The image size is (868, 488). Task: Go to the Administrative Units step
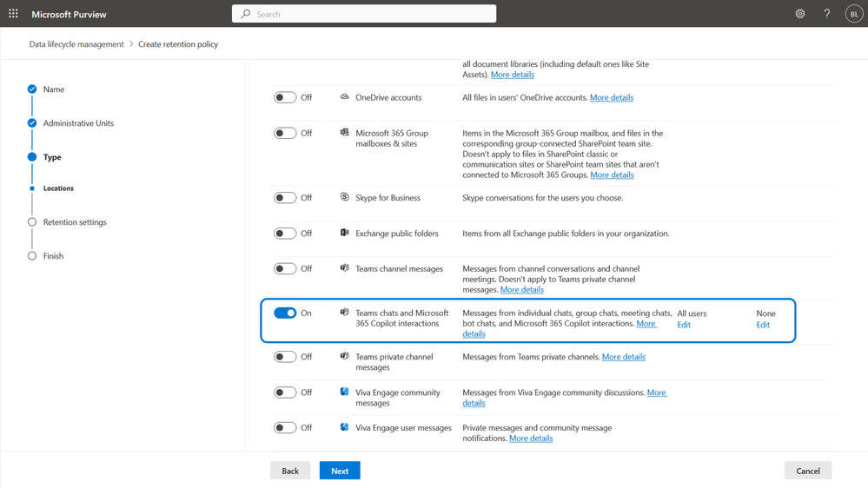click(78, 123)
